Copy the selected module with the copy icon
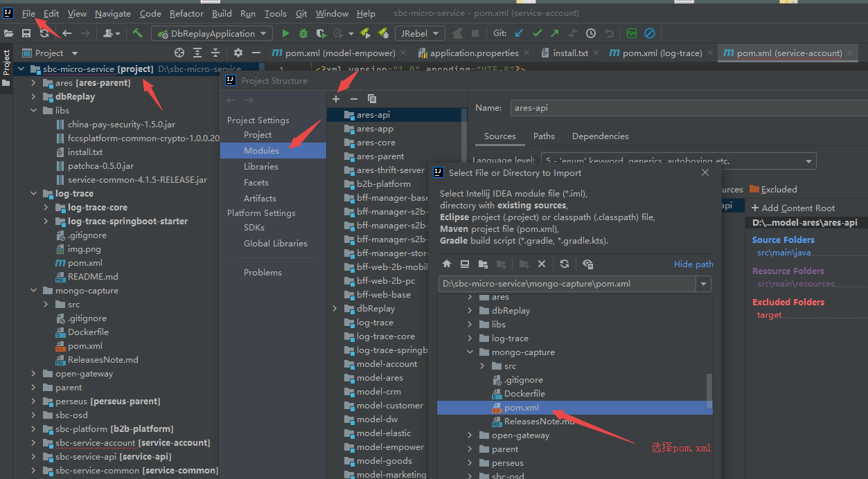The height and width of the screenshot is (479, 868). click(372, 99)
